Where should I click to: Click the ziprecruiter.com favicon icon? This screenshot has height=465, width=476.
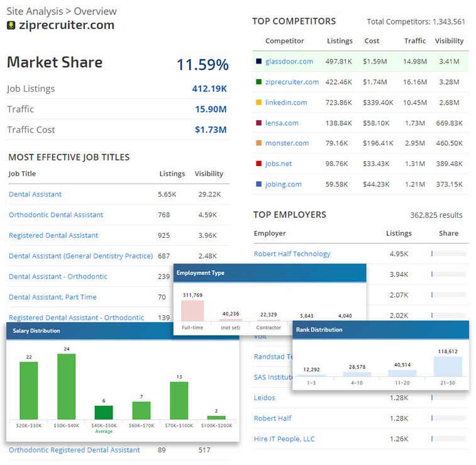pyautogui.click(x=11, y=26)
